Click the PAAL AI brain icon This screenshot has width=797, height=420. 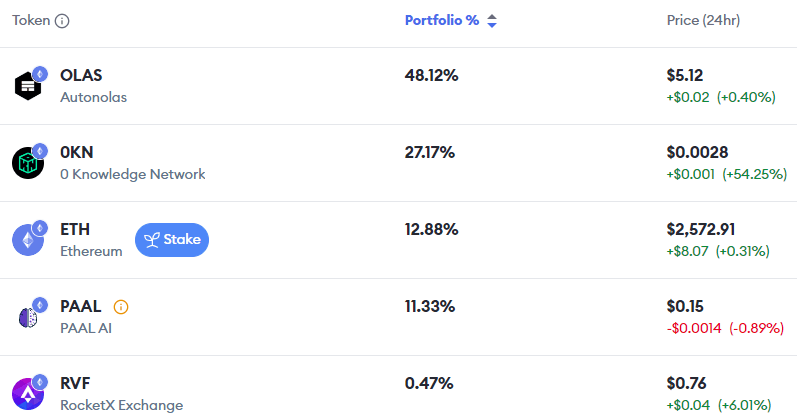pos(28,316)
